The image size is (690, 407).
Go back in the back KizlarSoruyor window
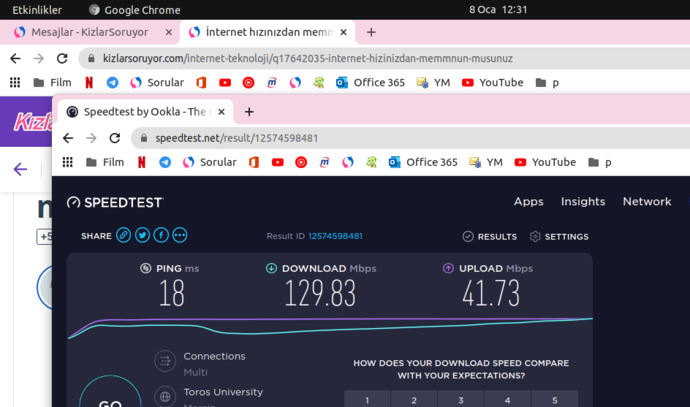click(x=15, y=59)
